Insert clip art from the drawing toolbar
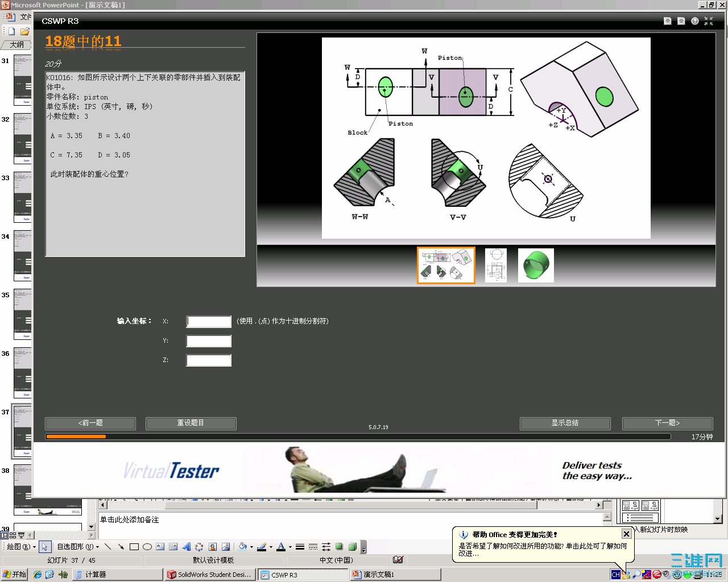This screenshot has height=582, width=728. click(x=213, y=547)
